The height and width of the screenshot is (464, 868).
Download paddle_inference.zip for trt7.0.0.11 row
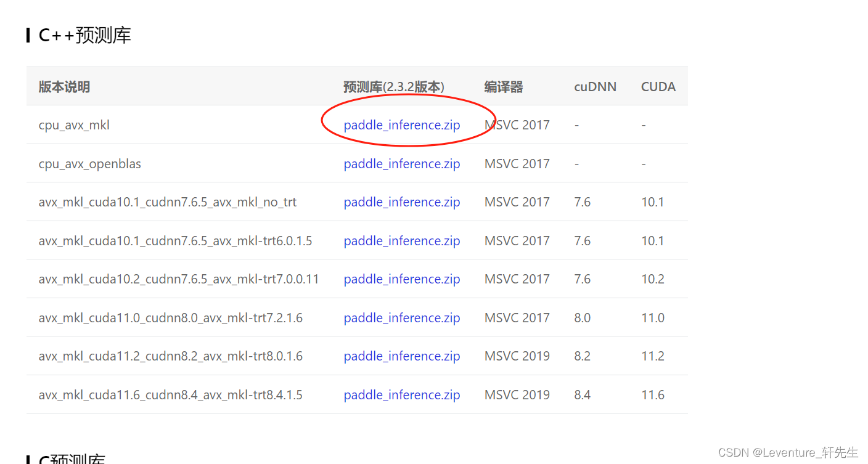[x=402, y=279]
